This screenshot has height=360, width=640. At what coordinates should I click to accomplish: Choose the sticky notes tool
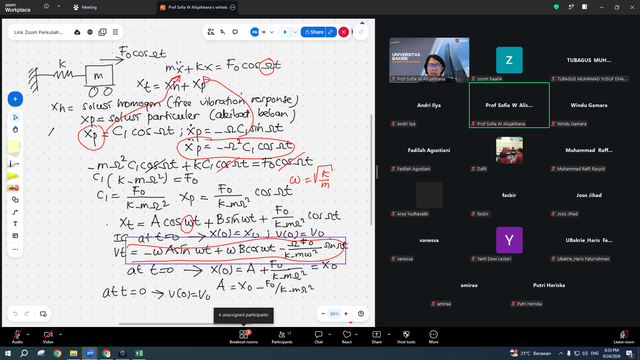(14, 147)
